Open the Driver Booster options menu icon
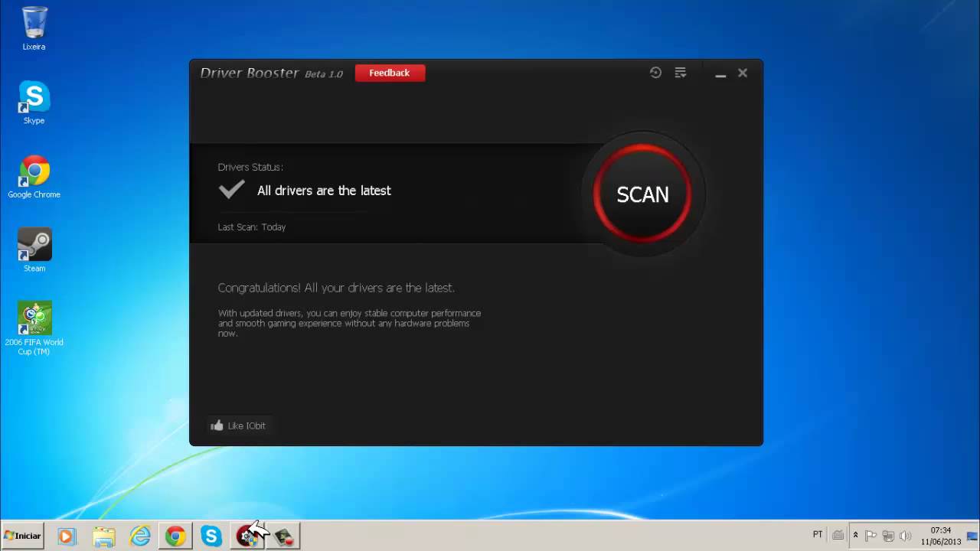Viewport: 980px width, 551px height. [x=680, y=73]
